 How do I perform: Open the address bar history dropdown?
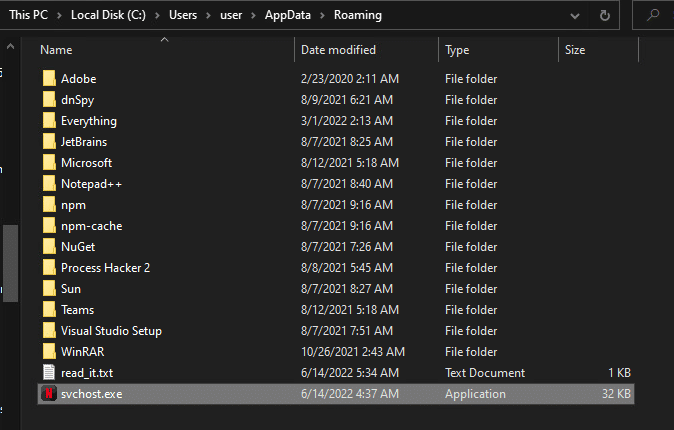pos(574,16)
